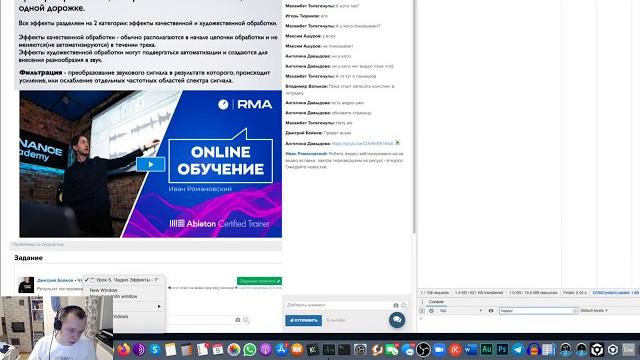This screenshot has width=640, height=360.
Task: Open the Komplete Kontrol K icon in dock
Action: click(313, 349)
